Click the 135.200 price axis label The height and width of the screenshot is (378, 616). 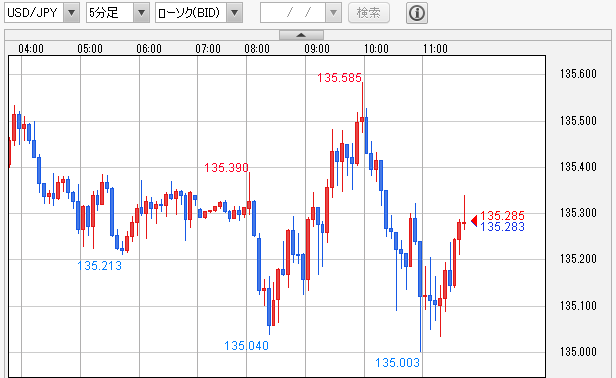click(x=578, y=259)
